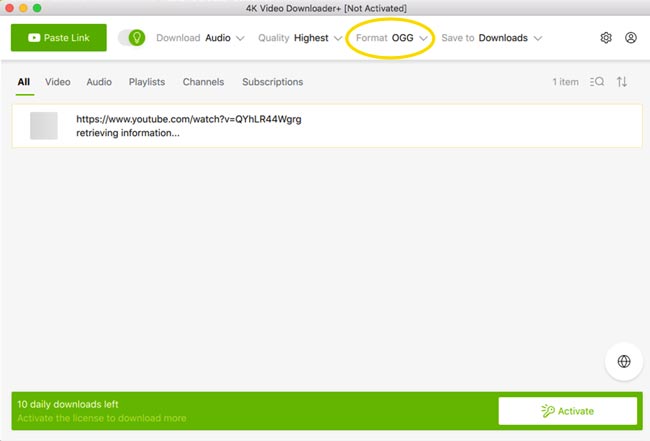Click the green Paste Link button

[58, 38]
